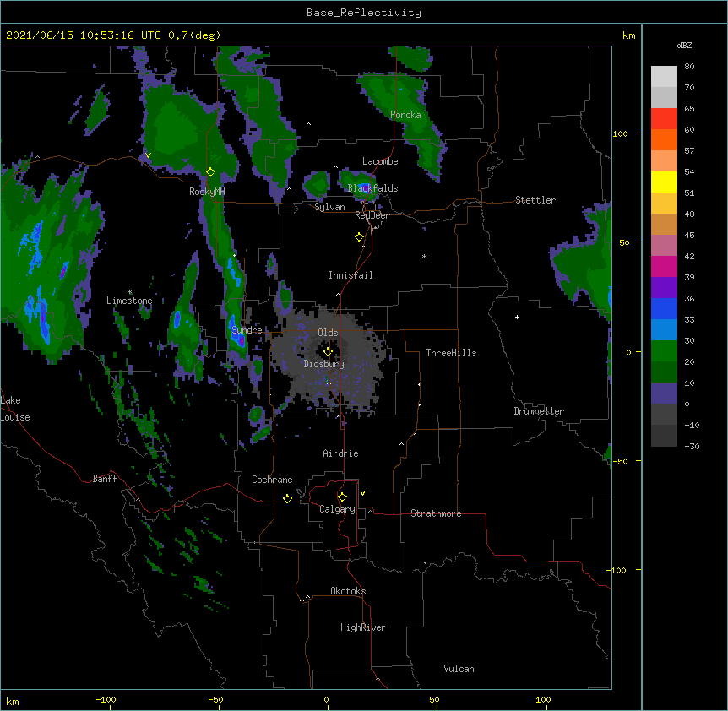
Task: Click the yellow radar marker near Olds
Action: pos(328,352)
